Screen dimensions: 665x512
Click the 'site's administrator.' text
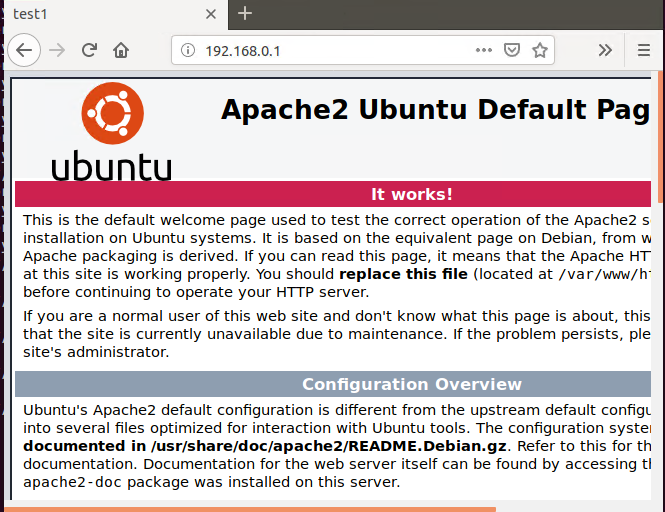pos(96,352)
